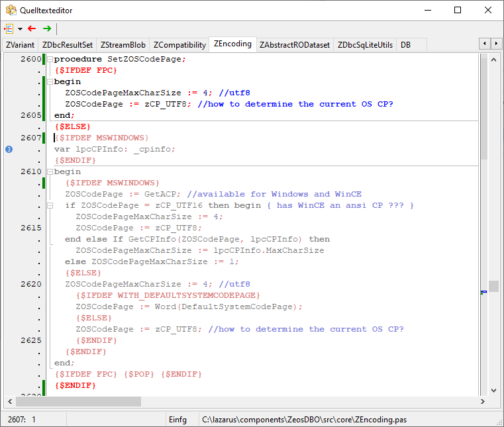Image resolution: width=504 pixels, height=427 pixels.
Task: Click 'lpcCPInfo.MaxCharSize' assignment line
Action: coord(200,250)
